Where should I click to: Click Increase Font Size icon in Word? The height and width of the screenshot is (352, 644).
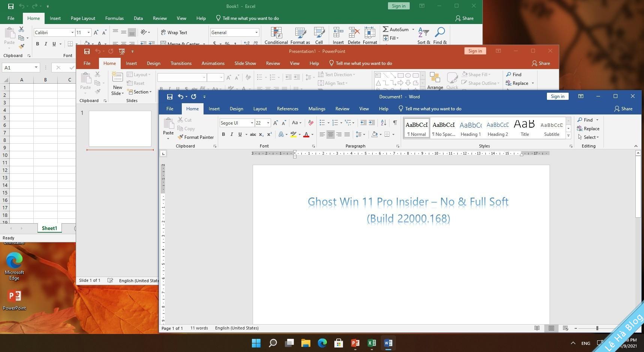pos(276,123)
